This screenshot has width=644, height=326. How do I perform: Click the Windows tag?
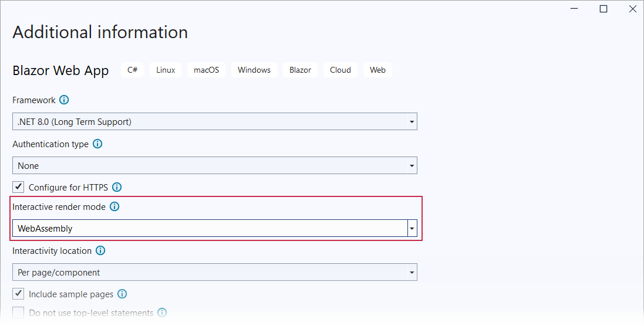[254, 70]
